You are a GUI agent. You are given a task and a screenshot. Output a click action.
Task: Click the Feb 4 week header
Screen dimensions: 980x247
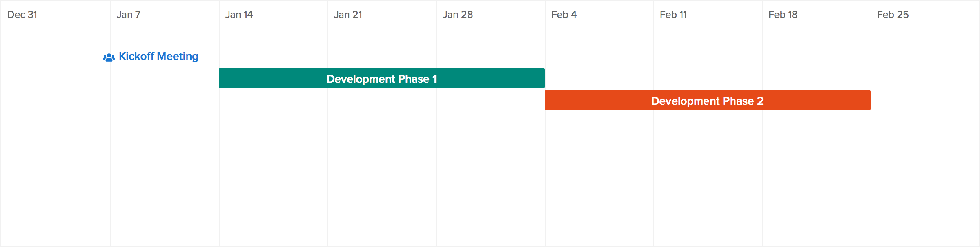(x=564, y=15)
